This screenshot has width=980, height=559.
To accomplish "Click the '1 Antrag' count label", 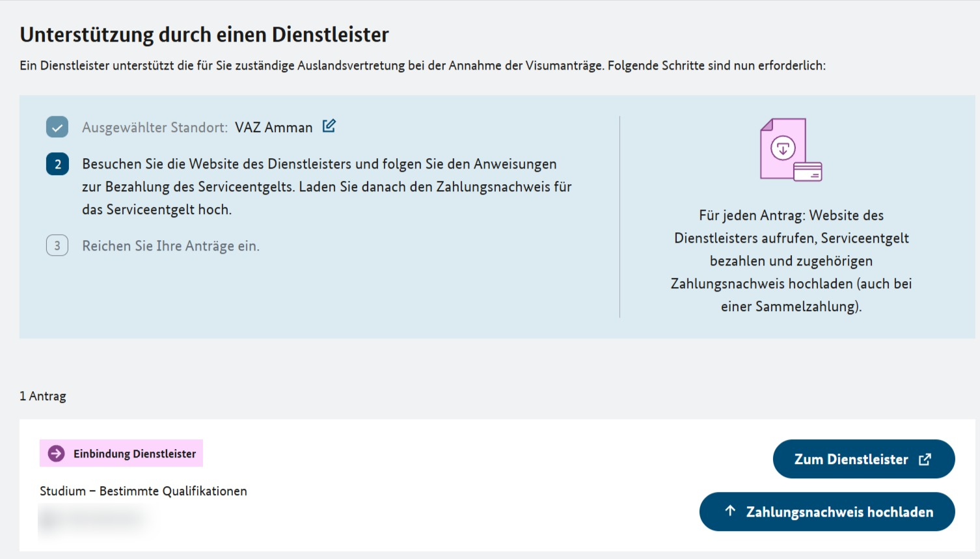I will 43,396.
